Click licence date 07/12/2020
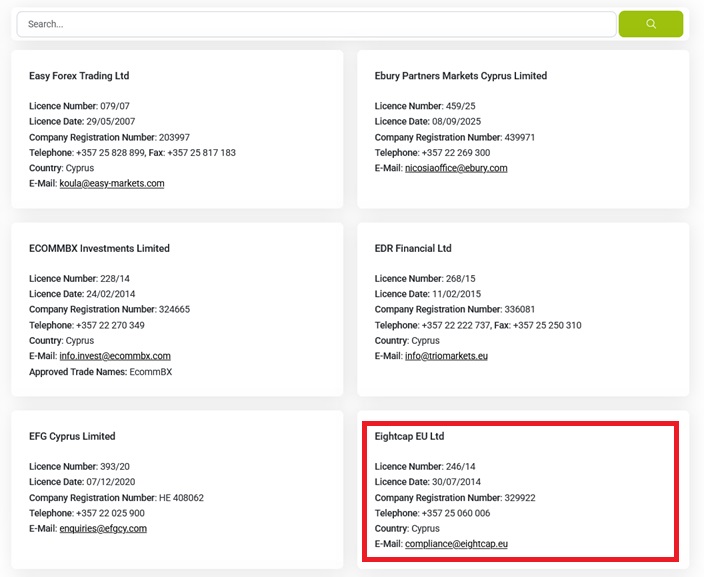The height and width of the screenshot is (577, 704). click(x=111, y=481)
